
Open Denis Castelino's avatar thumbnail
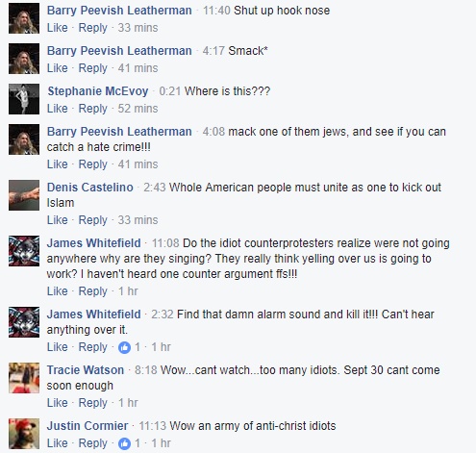click(x=24, y=195)
